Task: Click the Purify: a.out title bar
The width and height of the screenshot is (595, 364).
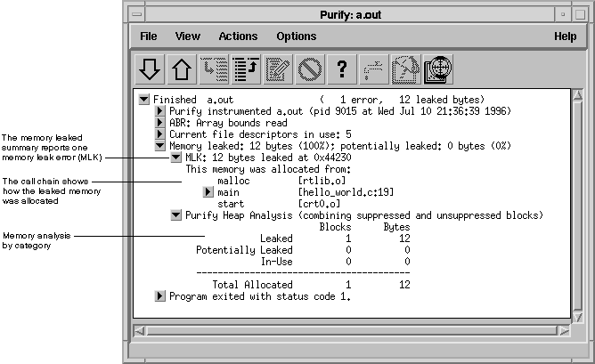Action: [350, 15]
